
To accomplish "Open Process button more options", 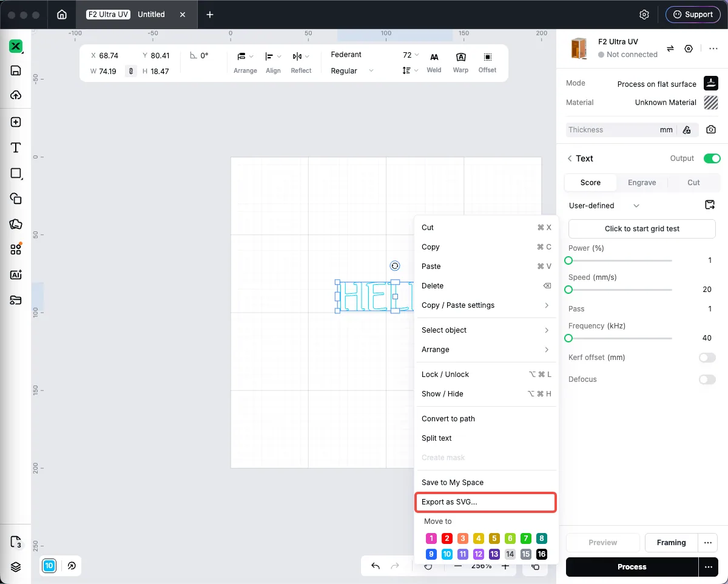I will pos(709,567).
